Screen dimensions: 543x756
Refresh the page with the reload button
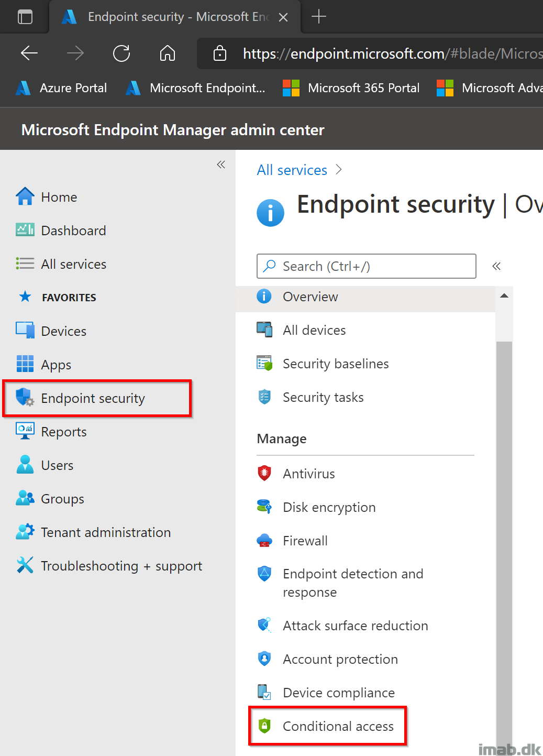coord(121,53)
